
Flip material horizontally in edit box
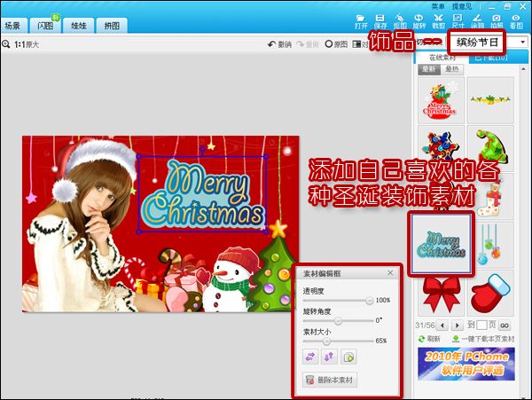[x=310, y=356]
